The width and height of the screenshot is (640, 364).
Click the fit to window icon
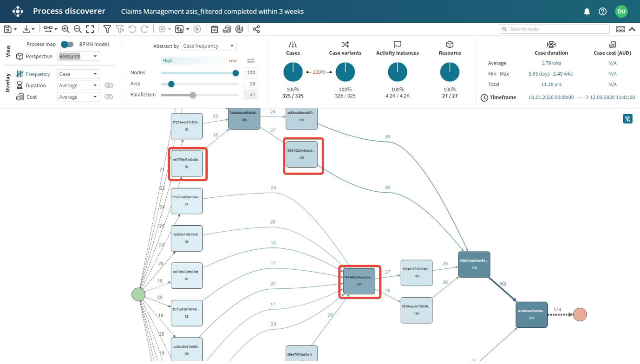[90, 29]
